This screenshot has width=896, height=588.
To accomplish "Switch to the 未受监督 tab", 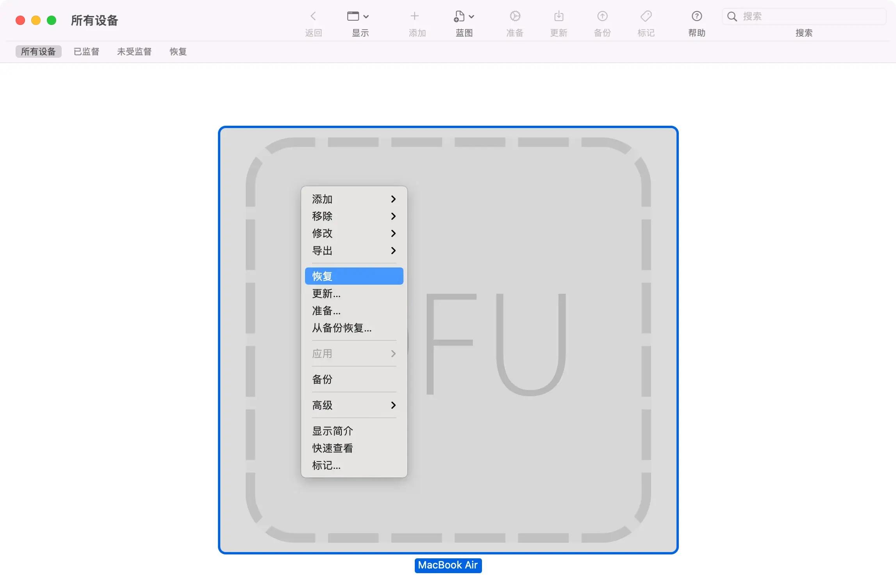I will (134, 51).
